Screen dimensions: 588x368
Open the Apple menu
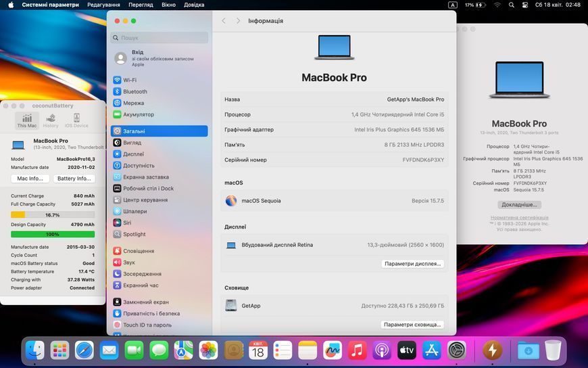11,5
